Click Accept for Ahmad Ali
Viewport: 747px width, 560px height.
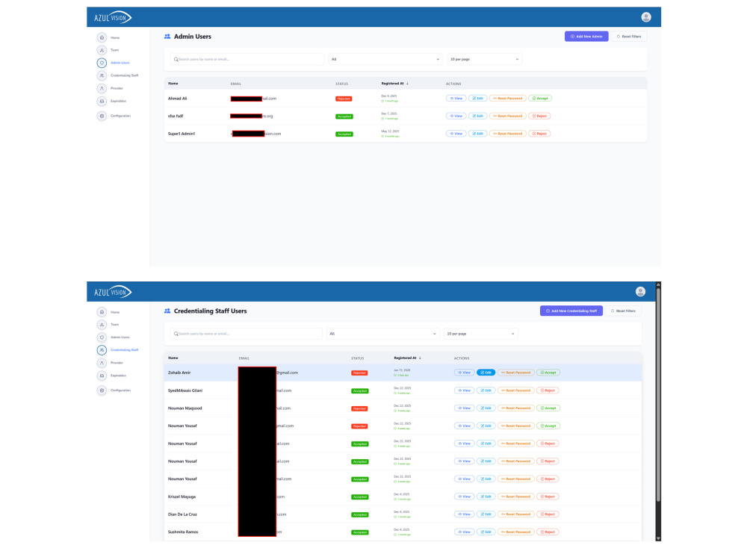pyautogui.click(x=540, y=99)
